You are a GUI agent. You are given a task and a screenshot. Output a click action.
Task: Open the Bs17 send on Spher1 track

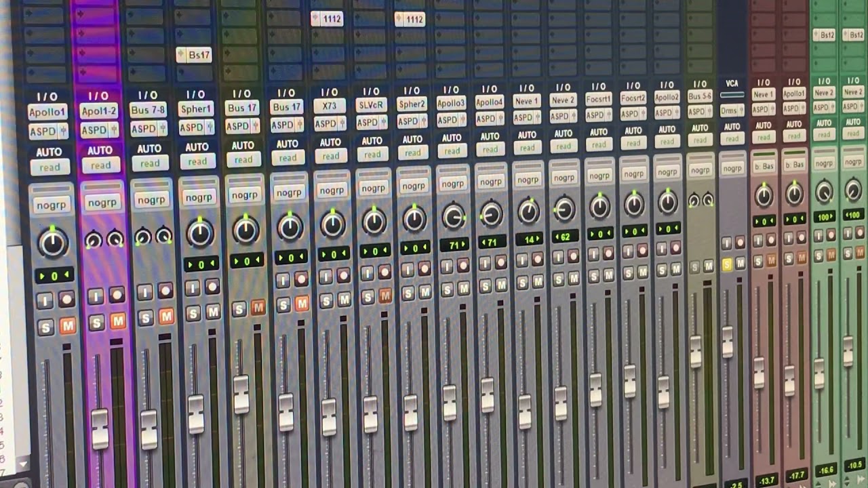(194, 55)
